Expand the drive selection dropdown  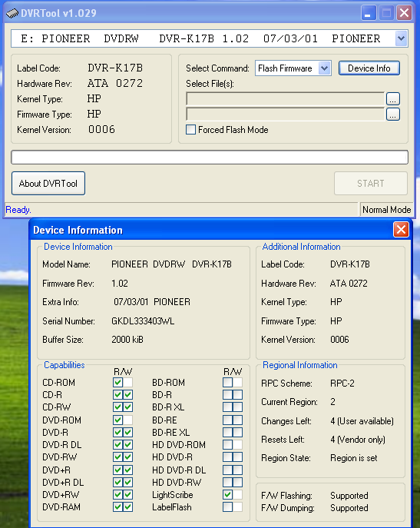coord(401,38)
